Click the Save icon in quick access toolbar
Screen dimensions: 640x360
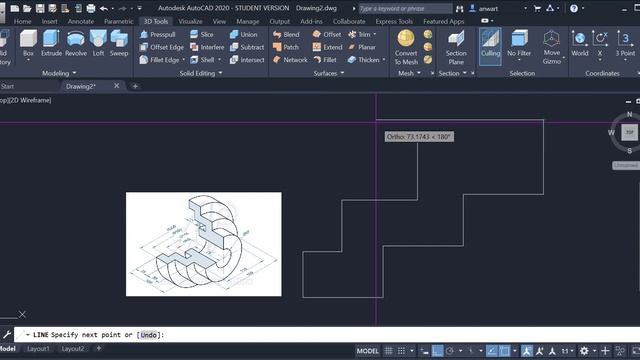pos(40,8)
